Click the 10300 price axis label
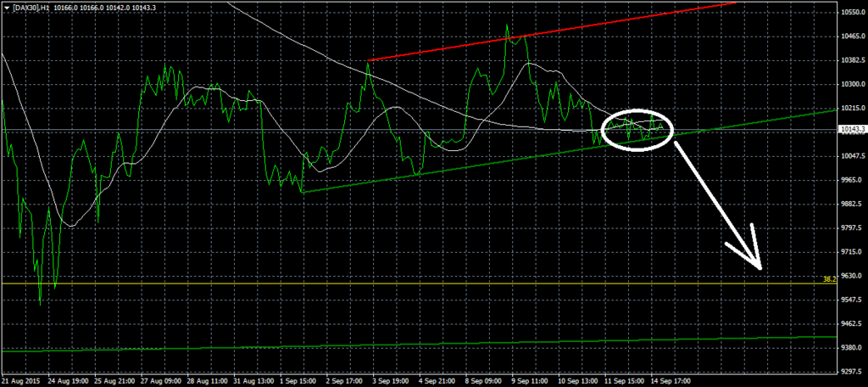Screen dimensions: 868x387 [x=851, y=84]
